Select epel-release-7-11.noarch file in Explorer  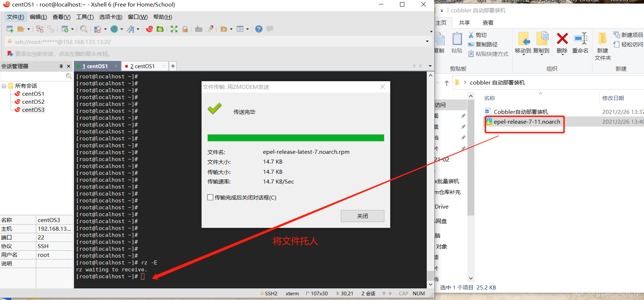click(527, 122)
